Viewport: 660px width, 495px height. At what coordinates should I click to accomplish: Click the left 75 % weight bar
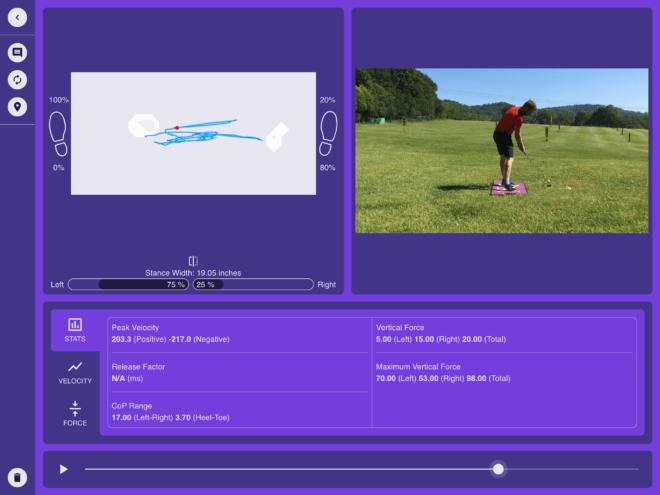pyautogui.click(x=128, y=285)
